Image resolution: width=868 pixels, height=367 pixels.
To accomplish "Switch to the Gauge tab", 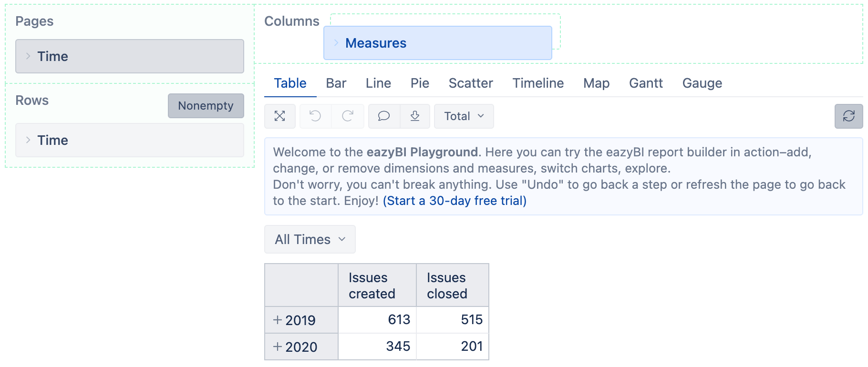I will [x=703, y=83].
